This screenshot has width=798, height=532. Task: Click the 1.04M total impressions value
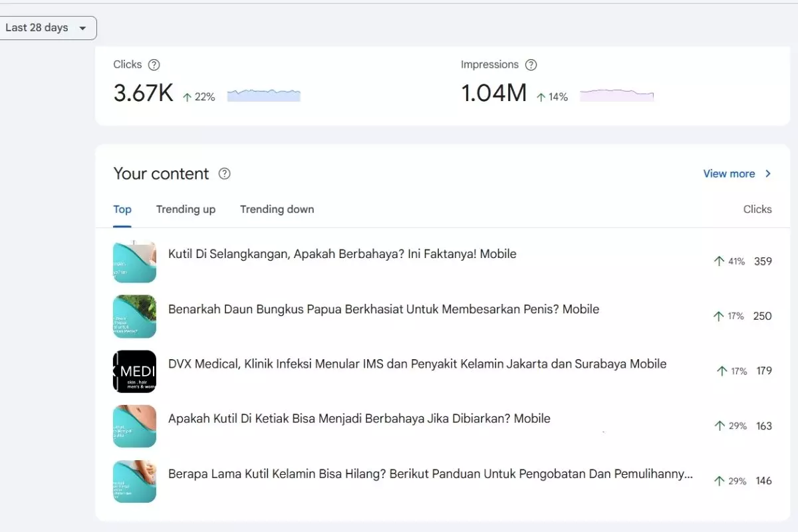click(x=494, y=94)
